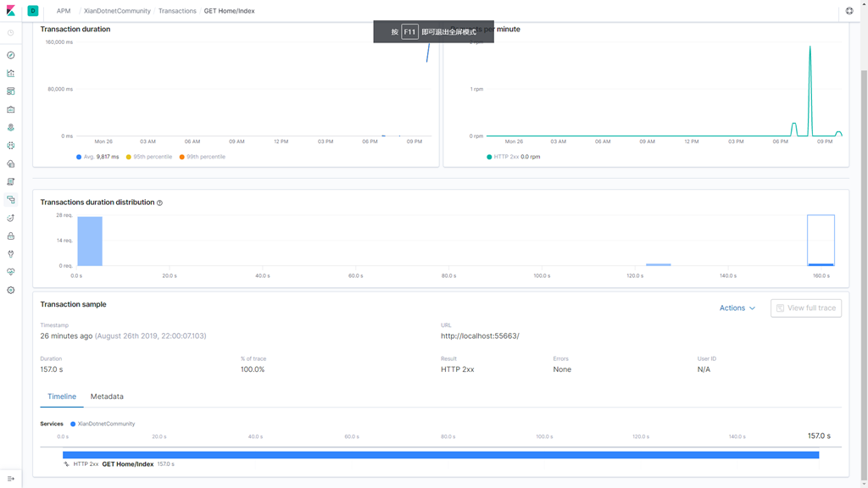Click the View full trace button

pos(806,308)
